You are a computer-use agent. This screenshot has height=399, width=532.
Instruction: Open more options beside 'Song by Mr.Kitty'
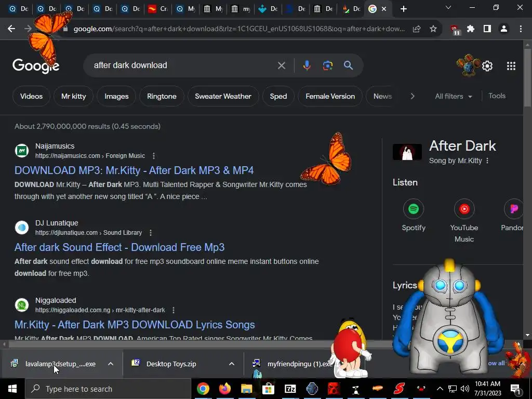pyautogui.click(x=487, y=161)
